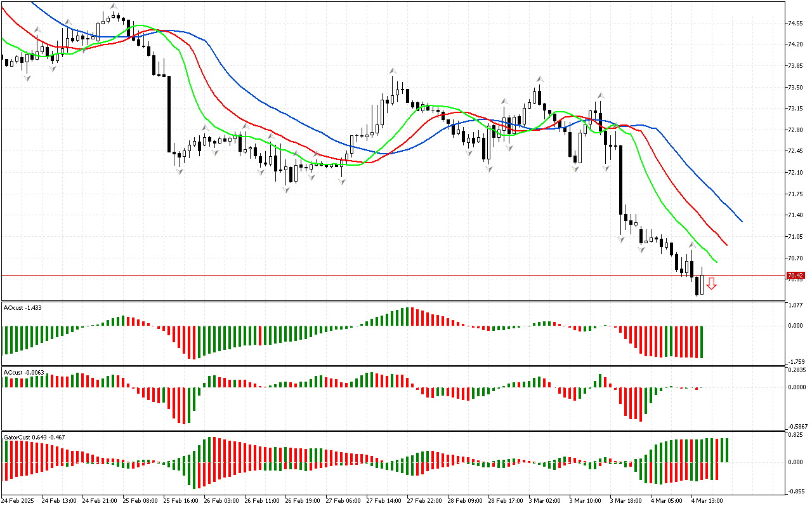Select the 27 Feb 22:00 time label

(x=424, y=500)
